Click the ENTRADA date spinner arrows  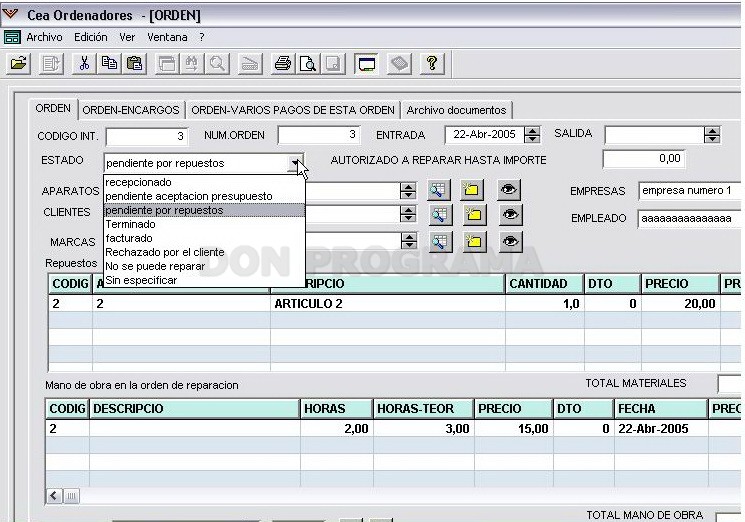(532, 135)
